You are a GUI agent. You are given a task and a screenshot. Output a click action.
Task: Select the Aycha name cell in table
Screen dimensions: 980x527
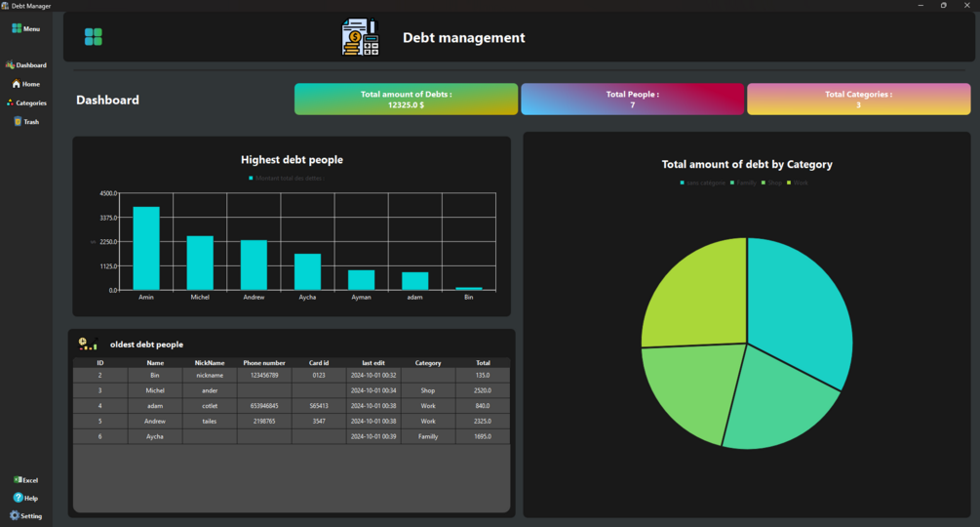[155, 436]
